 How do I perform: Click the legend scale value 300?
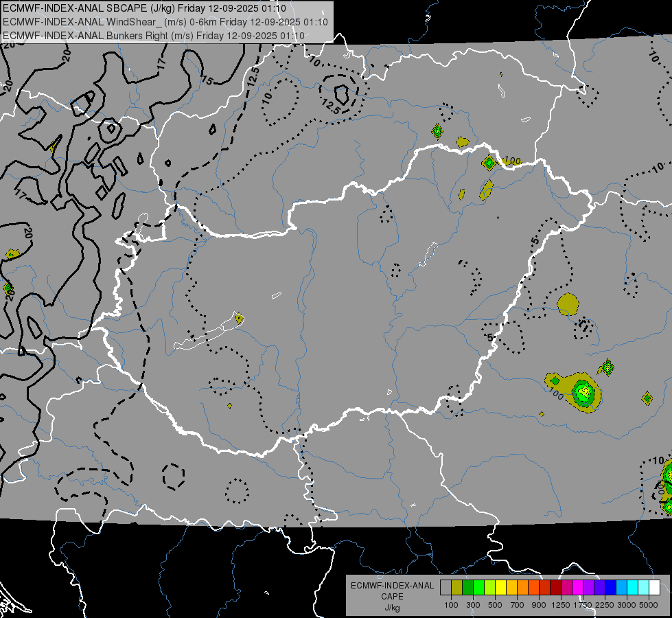tap(473, 605)
